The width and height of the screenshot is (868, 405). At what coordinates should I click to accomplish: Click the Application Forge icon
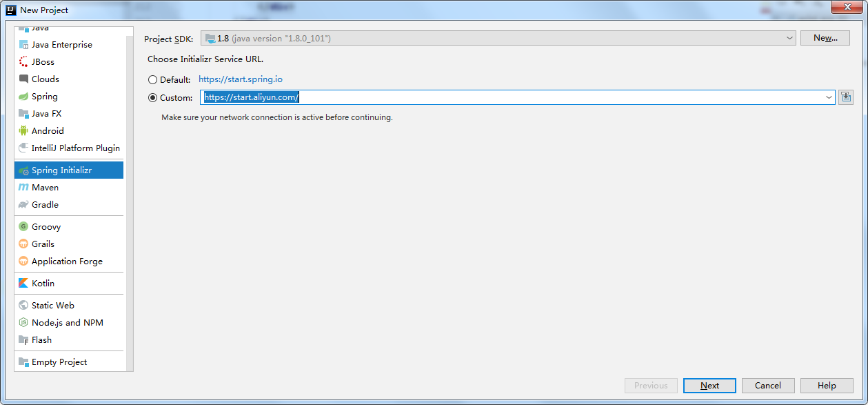[x=24, y=261]
